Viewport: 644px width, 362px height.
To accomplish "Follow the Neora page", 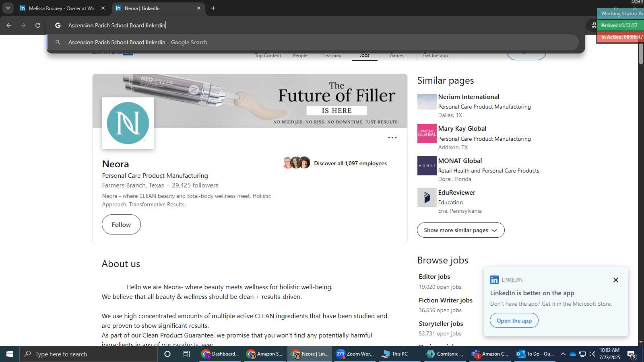I will click(x=121, y=224).
